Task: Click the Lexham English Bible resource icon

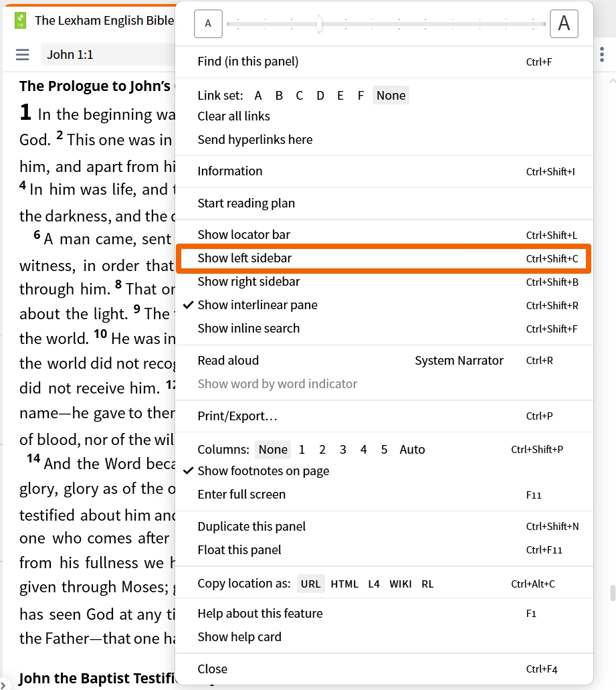Action: 20,20
